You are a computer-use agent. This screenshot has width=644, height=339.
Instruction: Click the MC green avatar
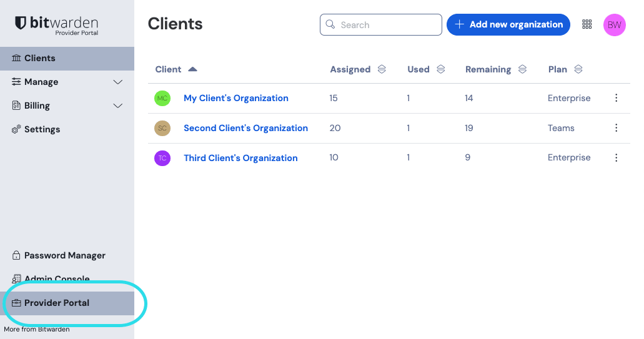click(x=162, y=98)
